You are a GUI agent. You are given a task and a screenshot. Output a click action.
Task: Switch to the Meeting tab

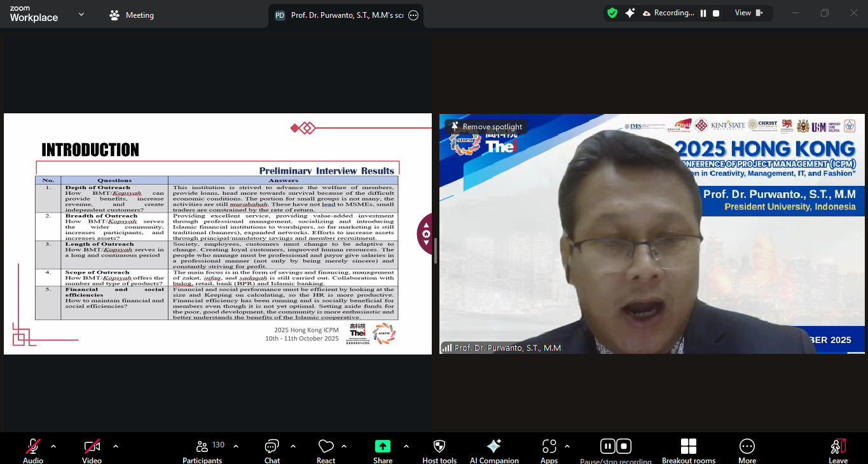132,15
